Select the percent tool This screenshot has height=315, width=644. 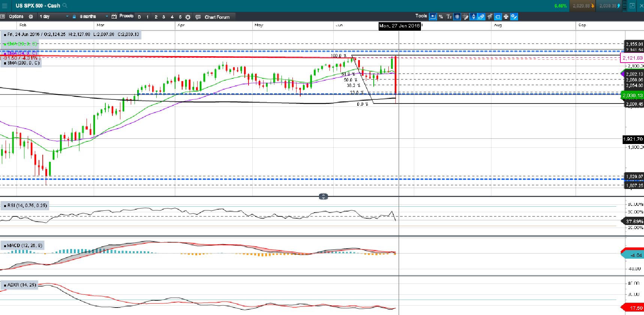click(x=441, y=16)
